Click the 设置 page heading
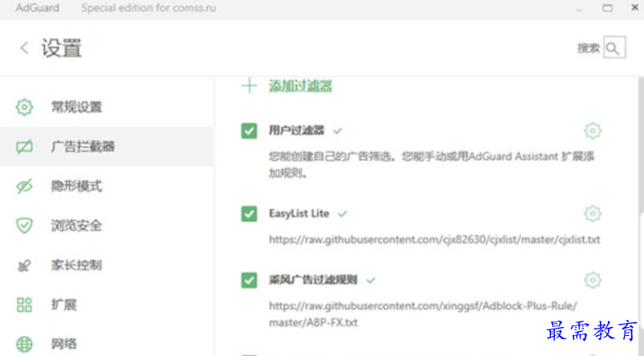Image resolution: width=644 pixels, height=356 pixels. [x=62, y=48]
